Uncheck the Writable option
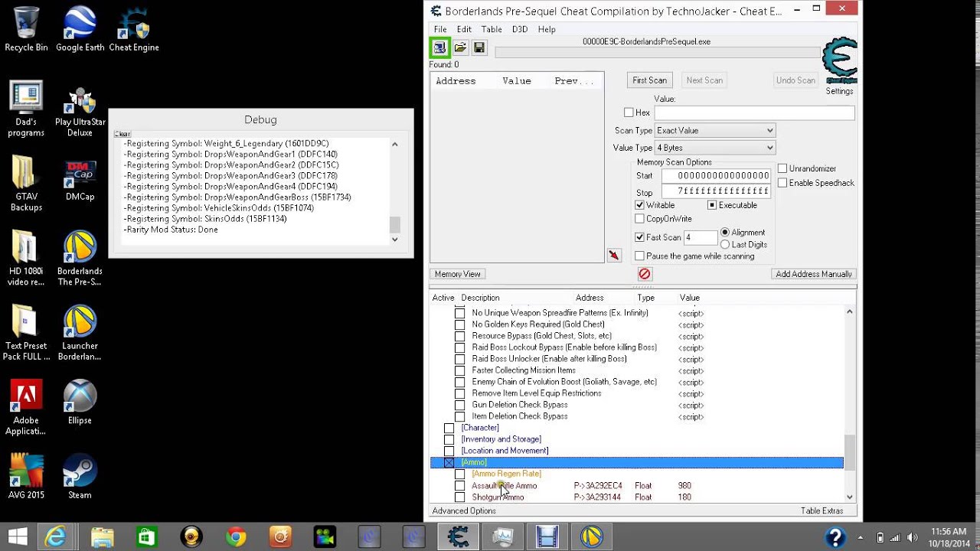Screen dimensions: 980x551 point(640,205)
